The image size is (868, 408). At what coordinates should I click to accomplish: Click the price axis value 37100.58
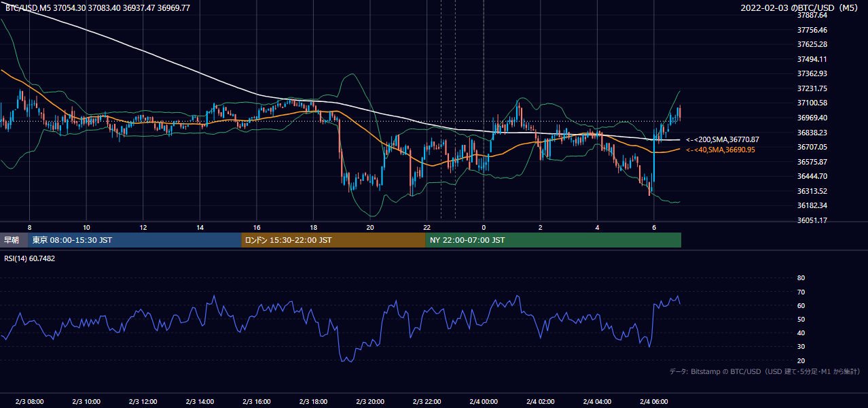tap(812, 103)
